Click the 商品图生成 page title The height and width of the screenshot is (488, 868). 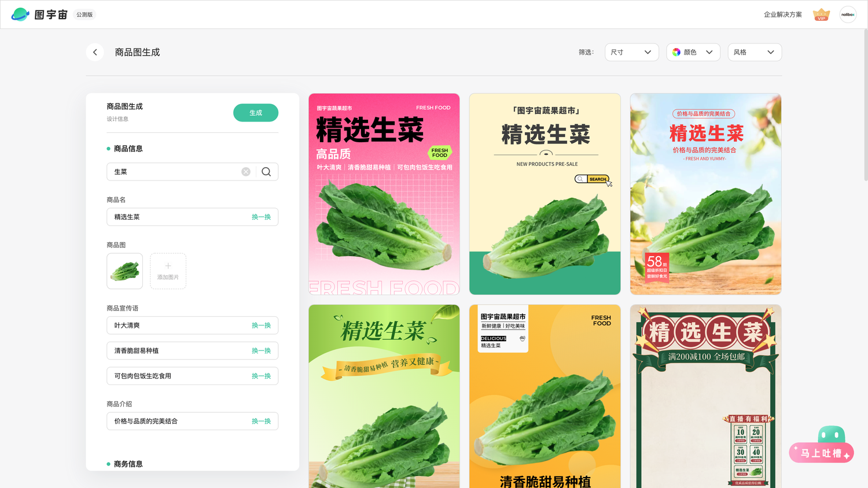coord(137,52)
